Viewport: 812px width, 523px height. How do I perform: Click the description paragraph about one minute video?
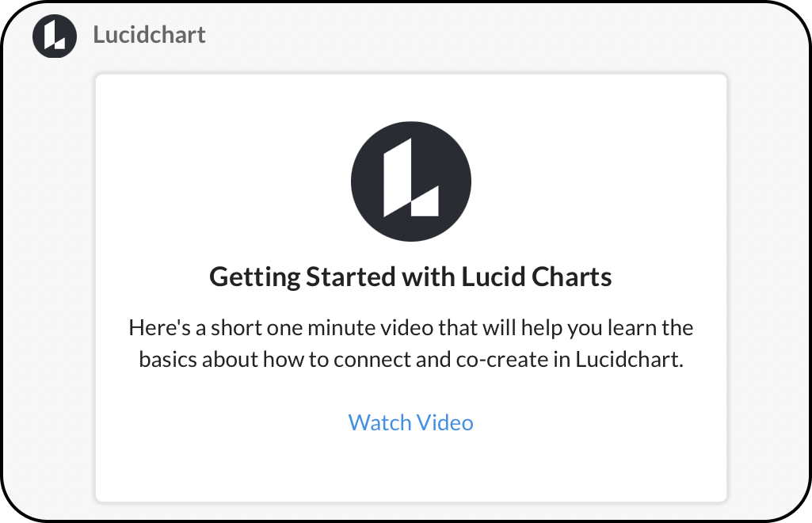coord(410,343)
